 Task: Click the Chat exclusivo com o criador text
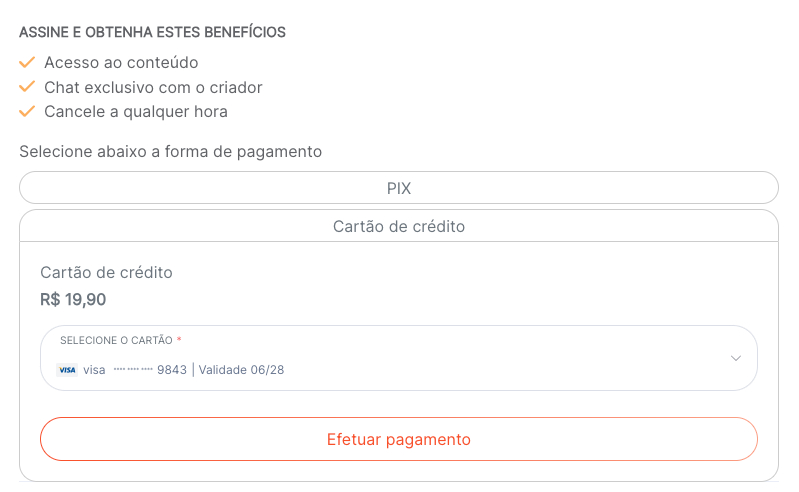[153, 87]
